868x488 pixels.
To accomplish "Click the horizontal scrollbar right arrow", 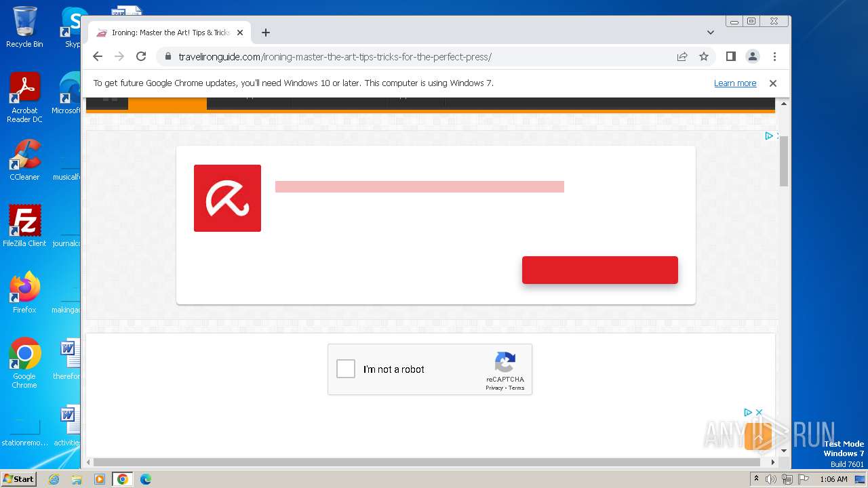I will [x=773, y=462].
